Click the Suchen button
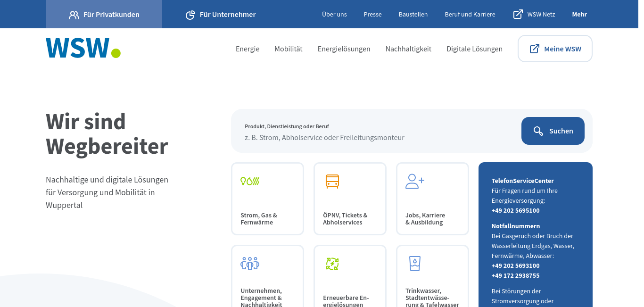The width and height of the screenshot is (644, 307). pyautogui.click(x=553, y=131)
